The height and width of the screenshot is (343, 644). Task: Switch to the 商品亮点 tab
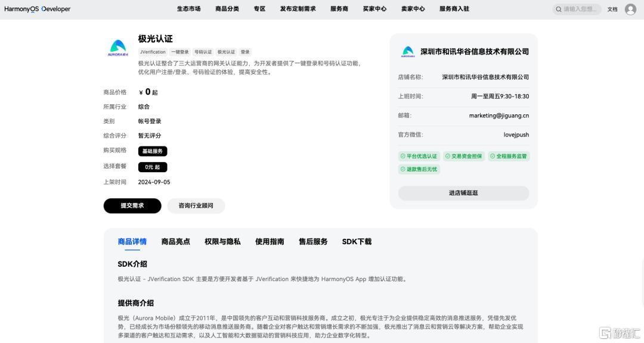(176, 242)
